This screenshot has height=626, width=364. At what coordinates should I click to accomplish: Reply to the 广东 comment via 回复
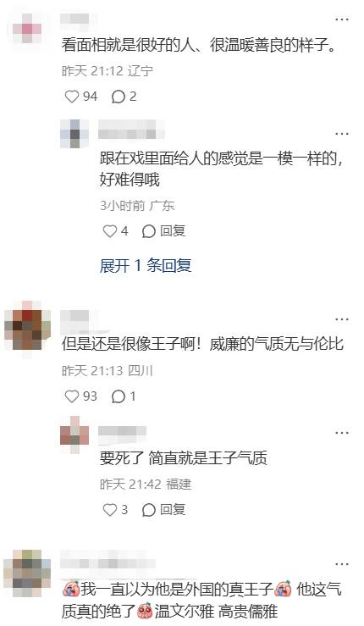click(x=163, y=230)
